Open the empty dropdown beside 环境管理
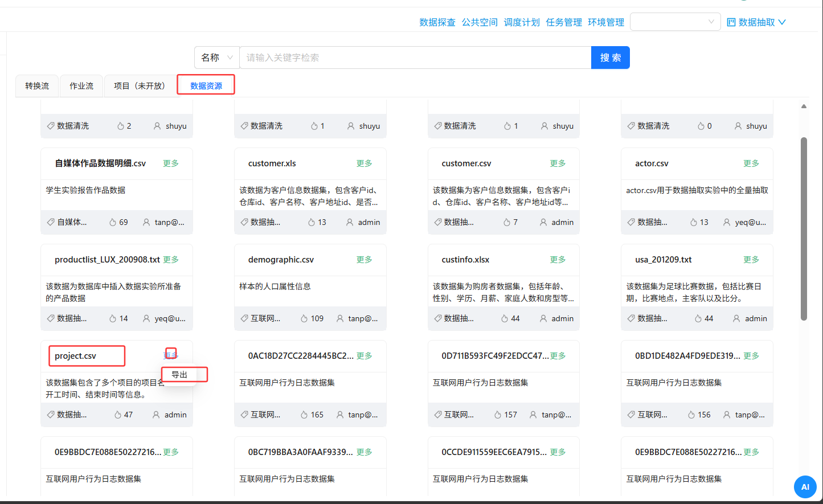 [675, 22]
